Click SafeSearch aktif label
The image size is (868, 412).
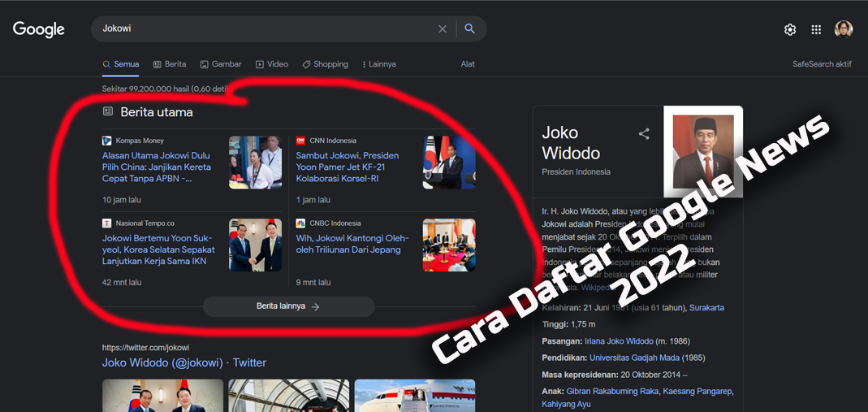tap(822, 64)
